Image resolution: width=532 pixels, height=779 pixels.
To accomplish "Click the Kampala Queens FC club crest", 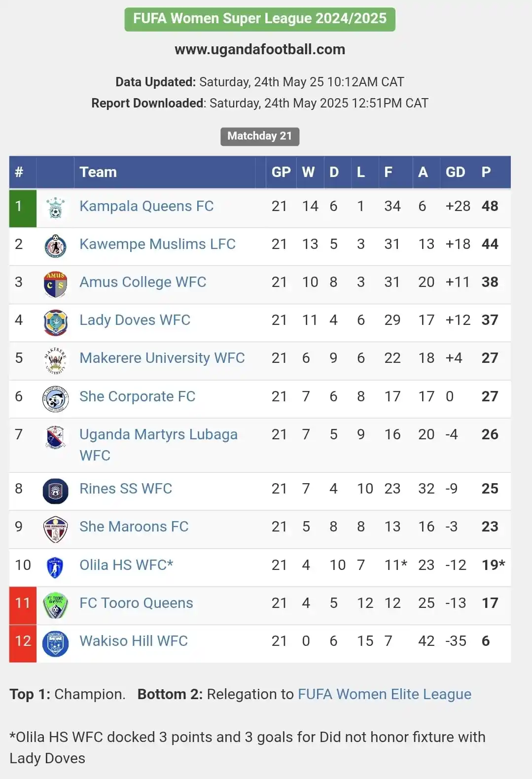I will coord(55,208).
